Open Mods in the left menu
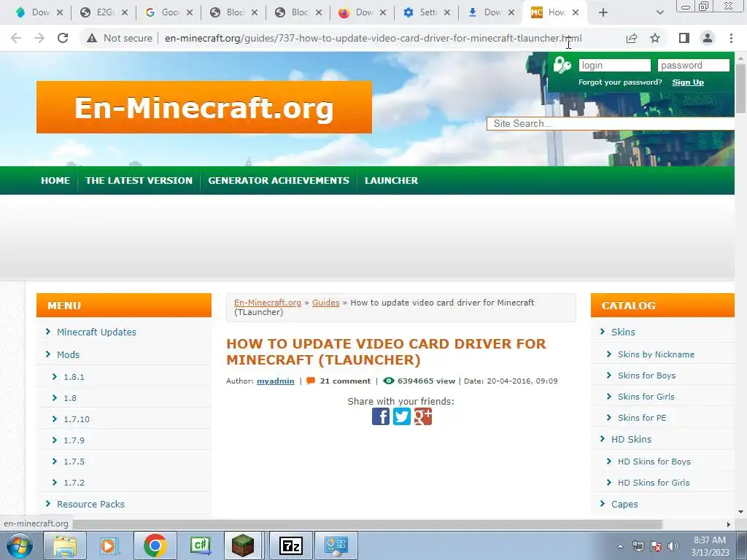The height and width of the screenshot is (560, 747). click(68, 355)
